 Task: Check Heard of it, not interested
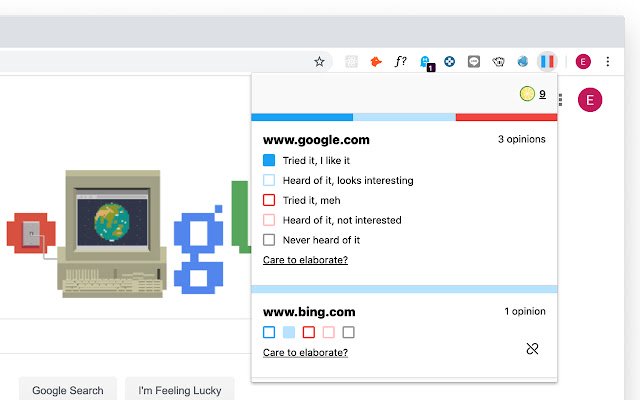(x=269, y=220)
